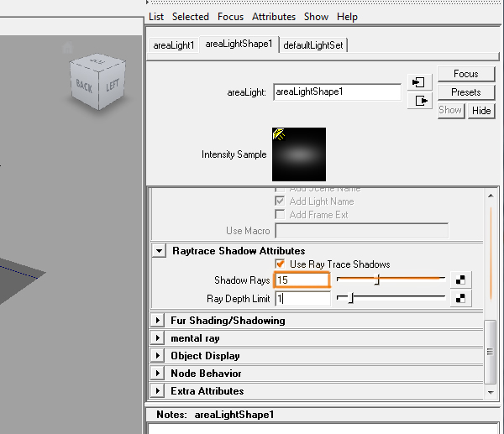Click the output connection arrow icon
This screenshot has height=434, width=504.
click(419, 101)
